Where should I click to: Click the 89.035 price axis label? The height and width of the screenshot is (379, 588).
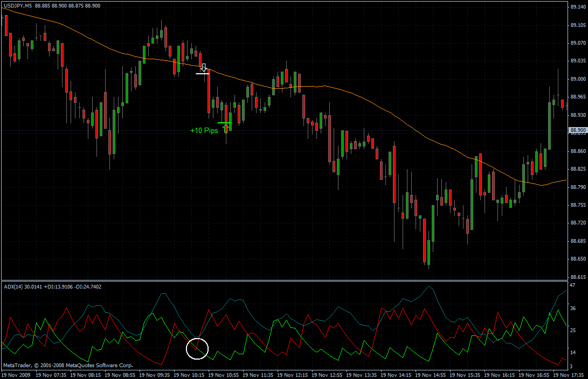click(x=578, y=61)
